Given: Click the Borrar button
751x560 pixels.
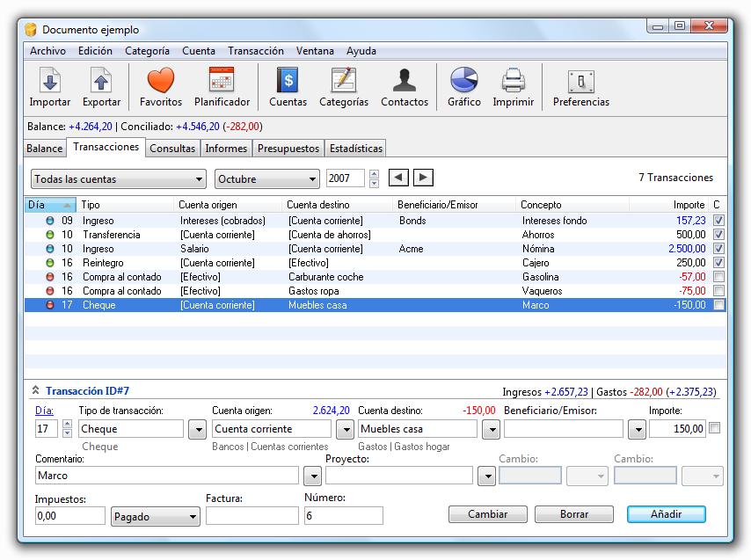Looking at the screenshot, I should point(573,514).
